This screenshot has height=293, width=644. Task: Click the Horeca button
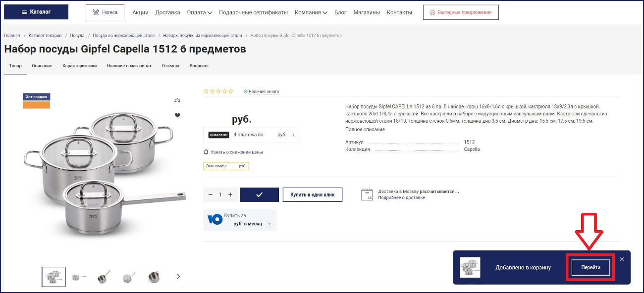105,12
